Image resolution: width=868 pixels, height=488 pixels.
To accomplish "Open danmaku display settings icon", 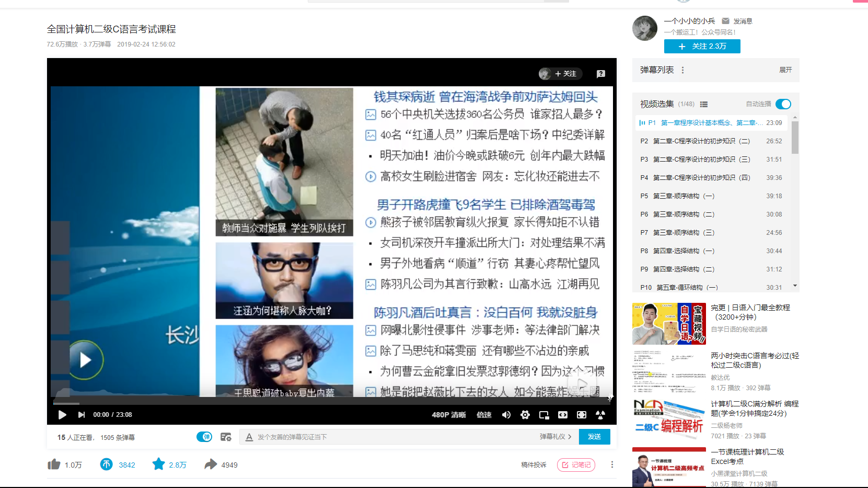I will point(226,437).
